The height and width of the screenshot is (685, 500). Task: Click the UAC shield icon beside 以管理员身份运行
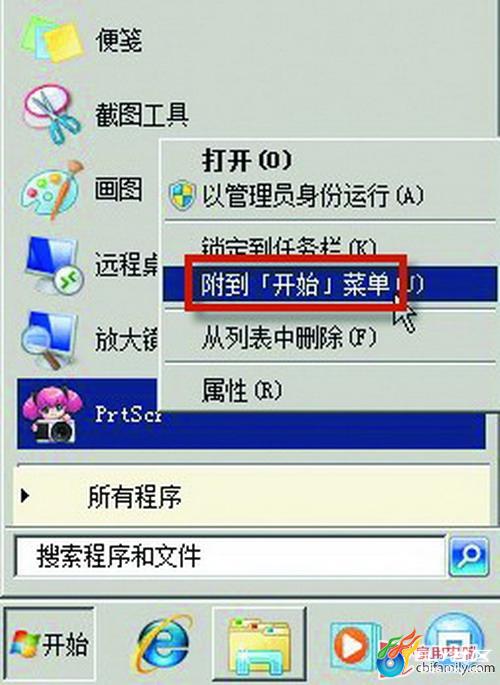(x=182, y=195)
